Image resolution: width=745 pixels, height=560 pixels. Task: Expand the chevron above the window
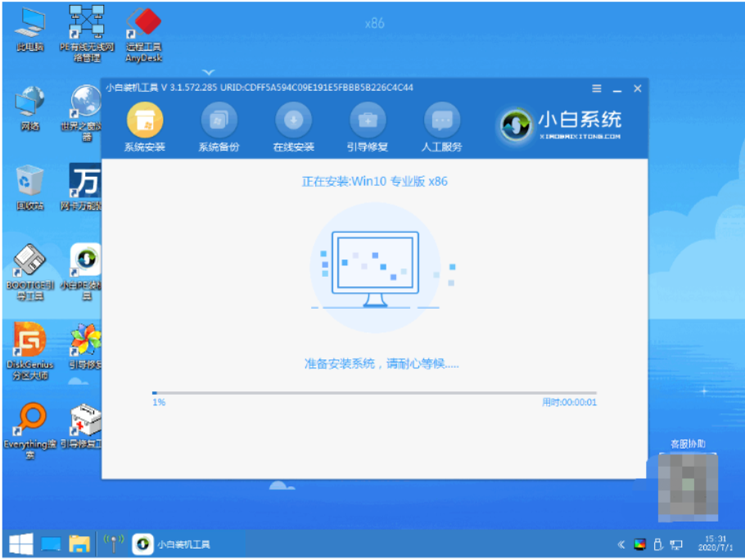pos(209,72)
